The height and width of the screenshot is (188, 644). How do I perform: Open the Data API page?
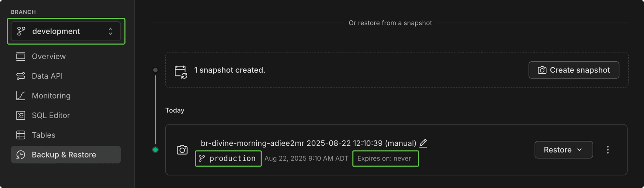pos(47,76)
